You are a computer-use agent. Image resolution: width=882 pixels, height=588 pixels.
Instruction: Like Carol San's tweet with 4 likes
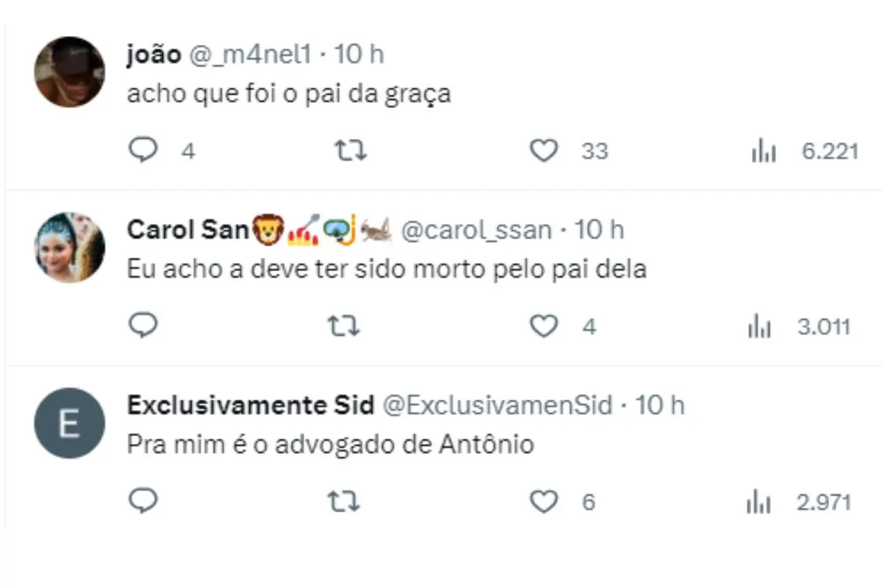[x=544, y=326]
